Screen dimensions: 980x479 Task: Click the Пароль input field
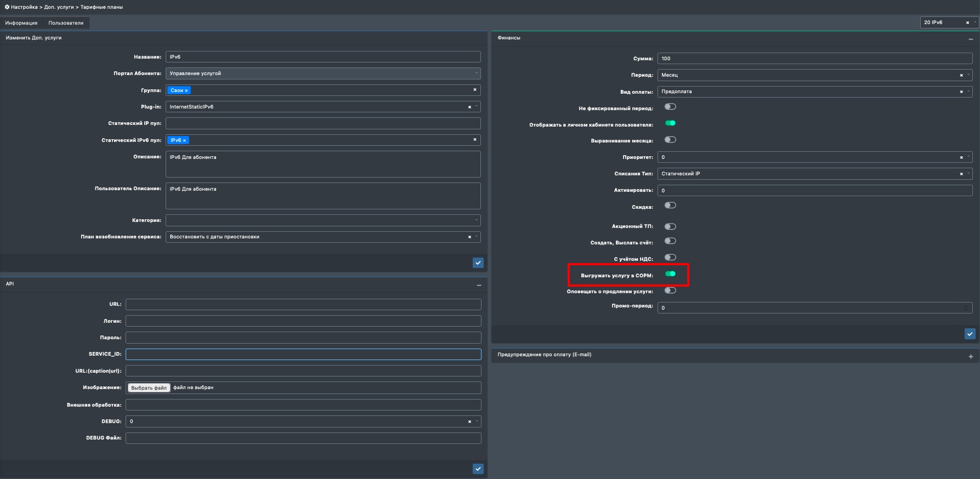click(x=303, y=338)
